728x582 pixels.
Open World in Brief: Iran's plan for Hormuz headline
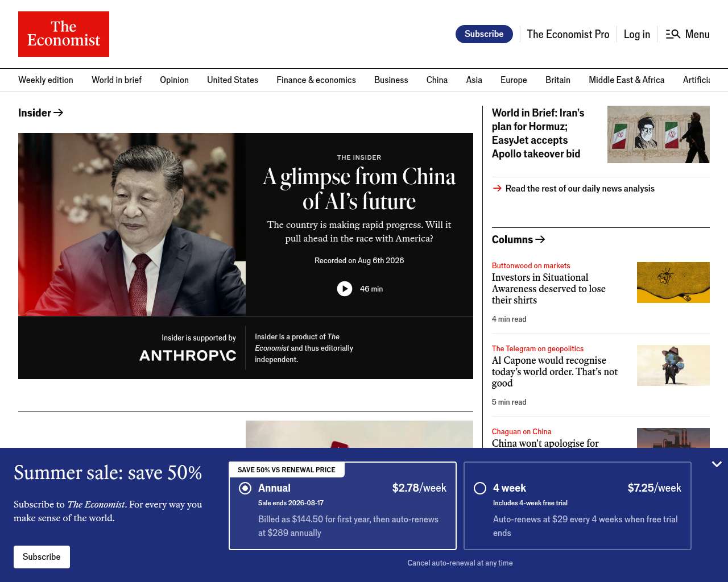click(x=538, y=133)
